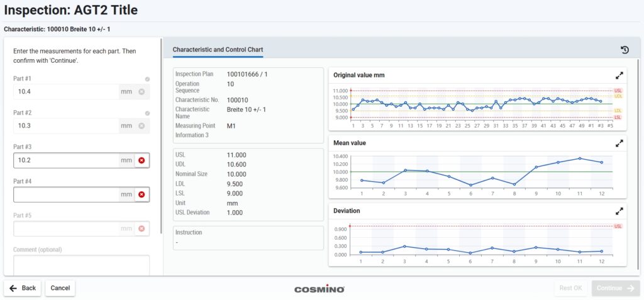This screenshot has width=644, height=300.
Task: Clear the Part #1 measurement value
Action: click(x=142, y=92)
